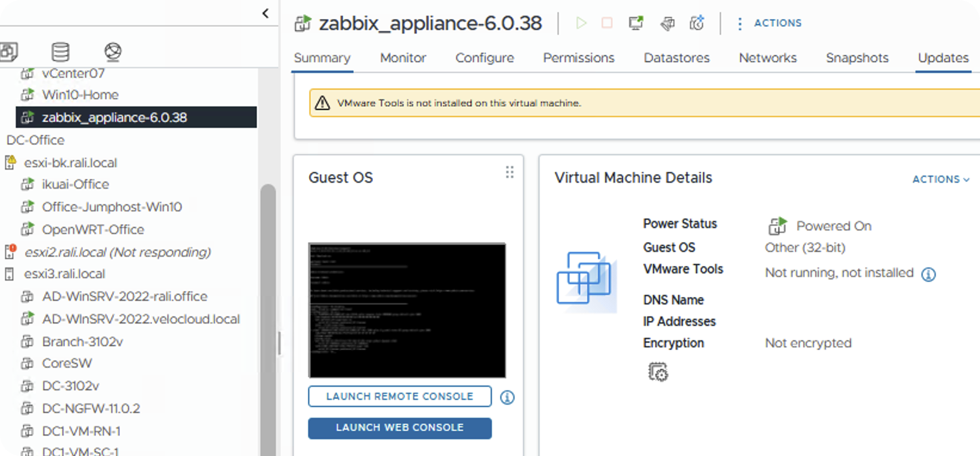Click the inventory tree vertical scrollbar
The image size is (980, 456).
point(268,320)
